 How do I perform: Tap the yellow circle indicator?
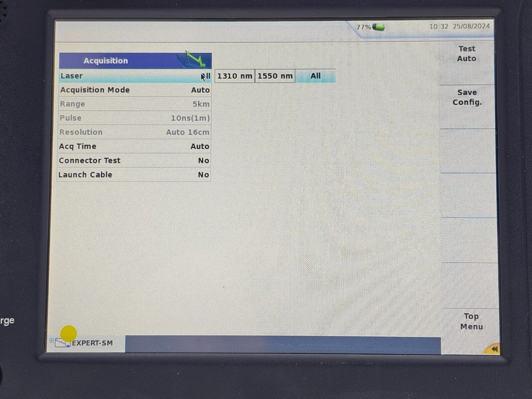pyautogui.click(x=68, y=333)
